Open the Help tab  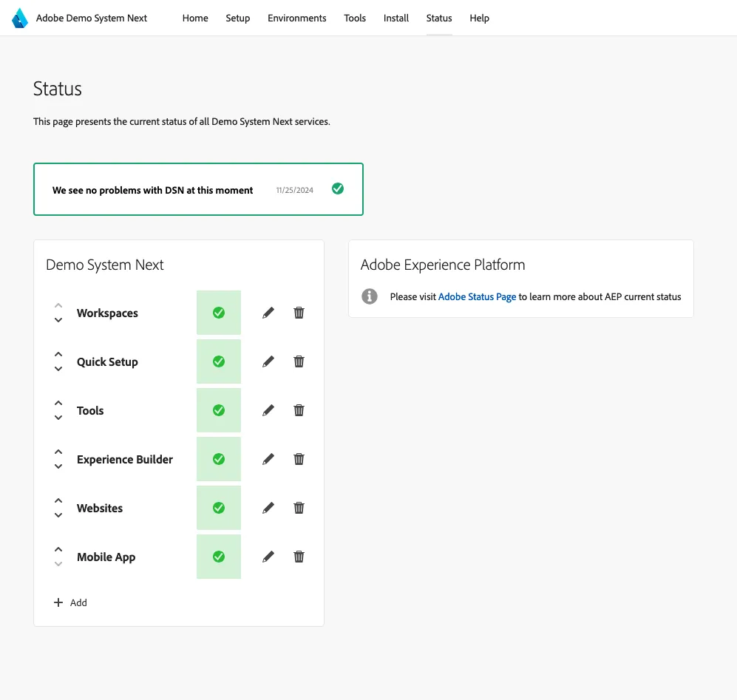(x=480, y=18)
